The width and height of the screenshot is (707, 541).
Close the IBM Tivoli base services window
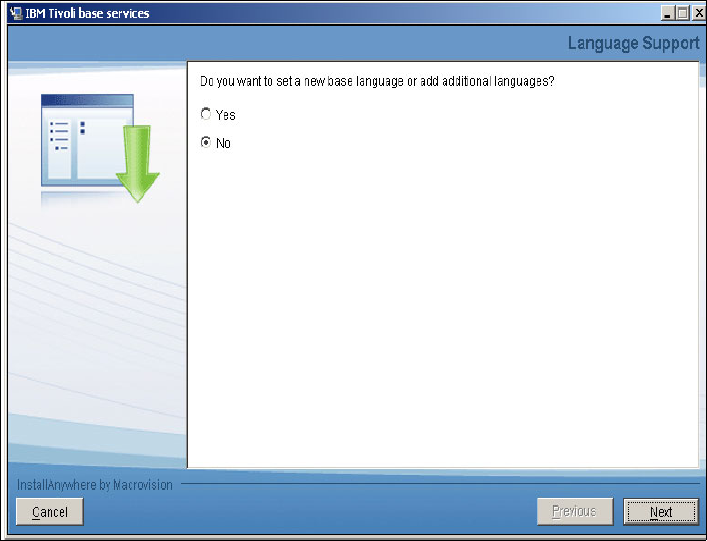699,14
